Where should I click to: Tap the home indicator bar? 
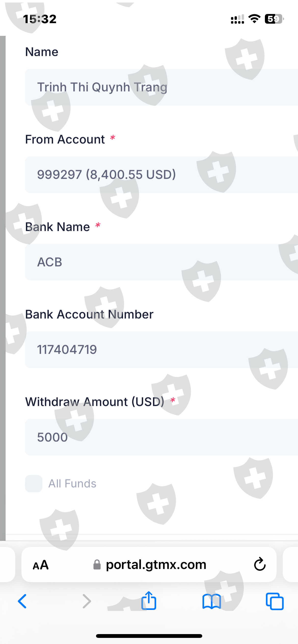click(149, 636)
